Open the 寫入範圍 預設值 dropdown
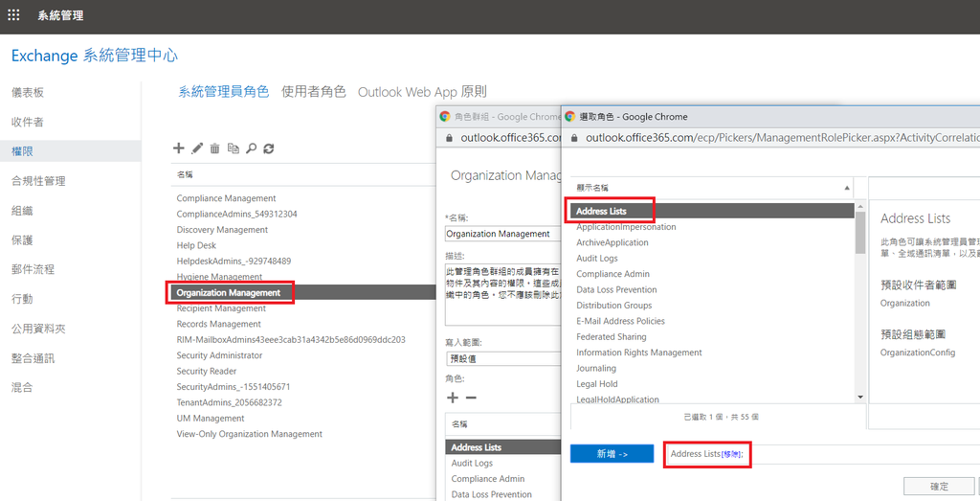This screenshot has width=980, height=501. pos(503,359)
